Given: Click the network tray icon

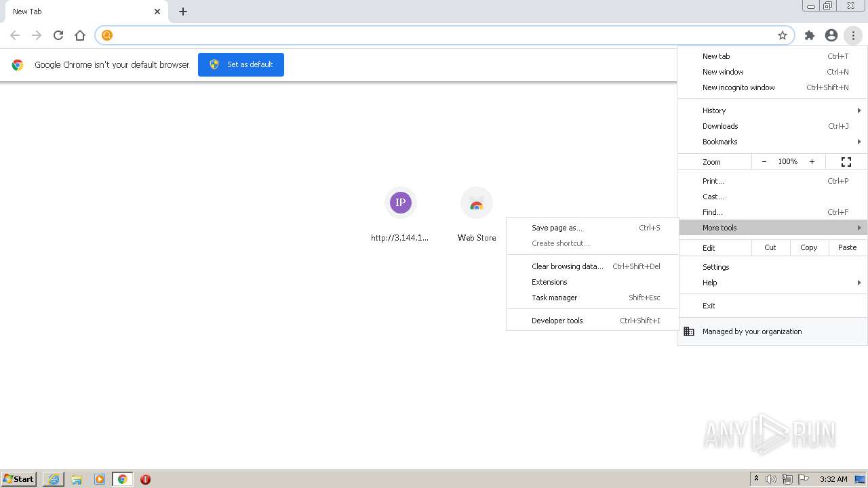Looking at the screenshot, I should click(x=787, y=479).
